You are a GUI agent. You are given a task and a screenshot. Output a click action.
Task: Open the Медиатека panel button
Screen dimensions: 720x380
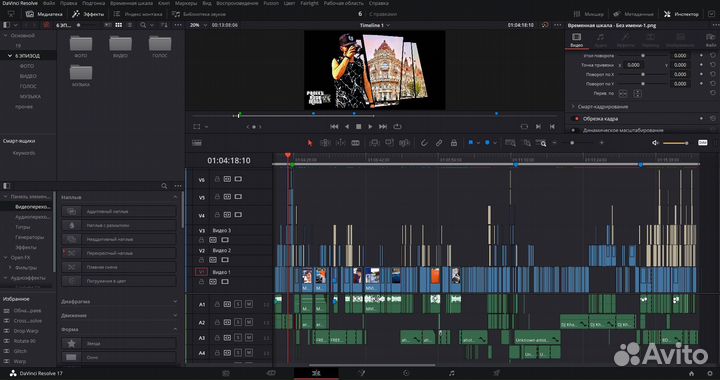44,14
